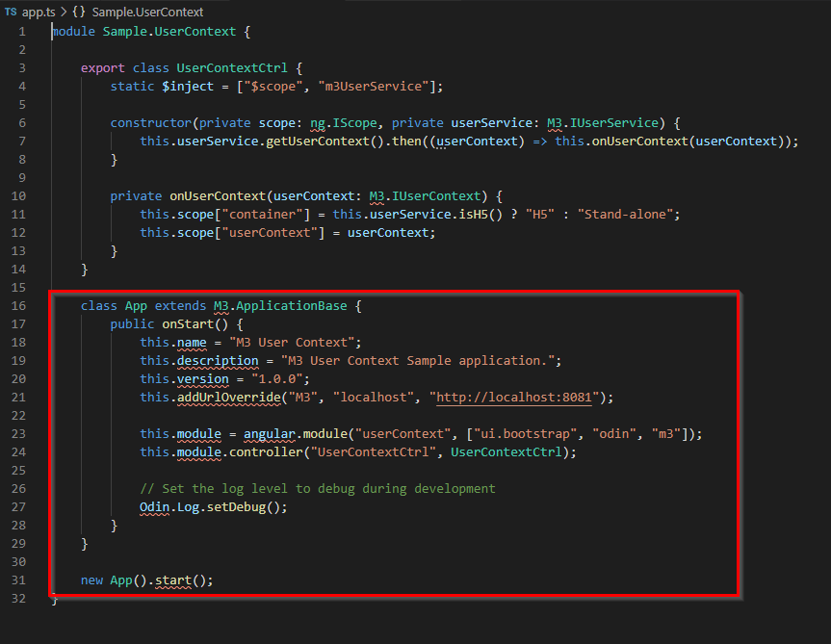The image size is (831, 644).
Task: Click 'addUrlOverride' on line 21
Action: coord(228,398)
